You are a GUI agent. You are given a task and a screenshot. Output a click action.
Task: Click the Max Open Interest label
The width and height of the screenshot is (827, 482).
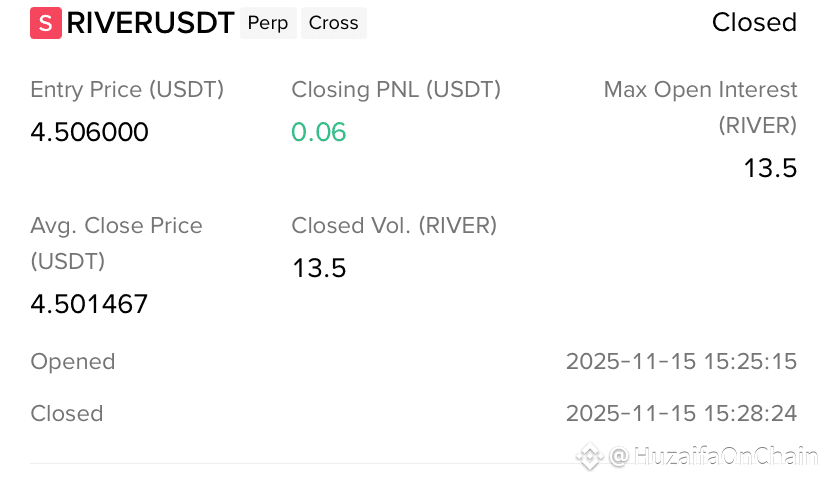700,108
